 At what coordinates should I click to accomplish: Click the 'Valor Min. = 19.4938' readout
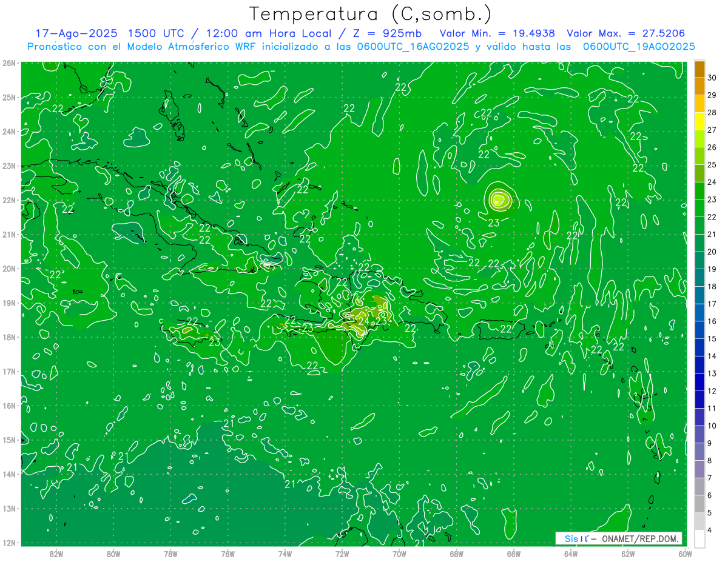[x=498, y=33]
